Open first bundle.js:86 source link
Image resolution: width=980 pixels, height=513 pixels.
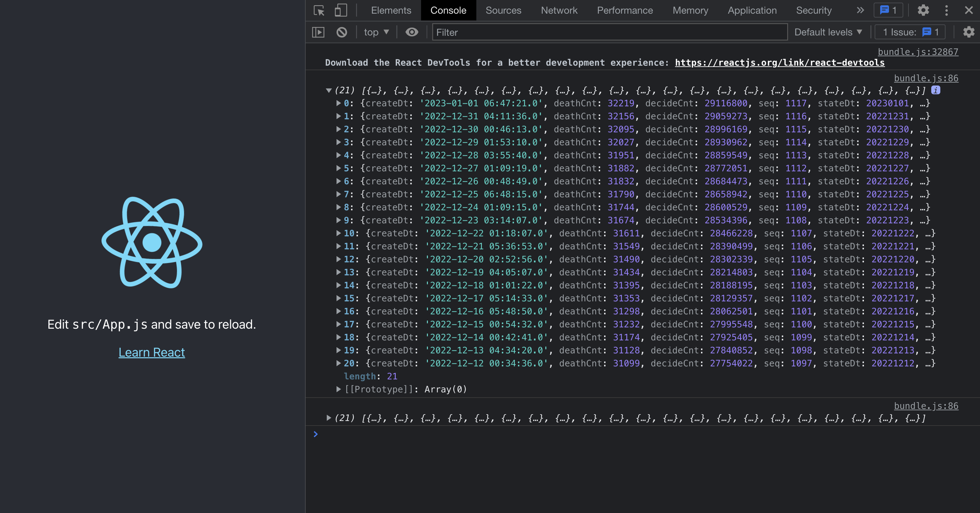point(926,78)
